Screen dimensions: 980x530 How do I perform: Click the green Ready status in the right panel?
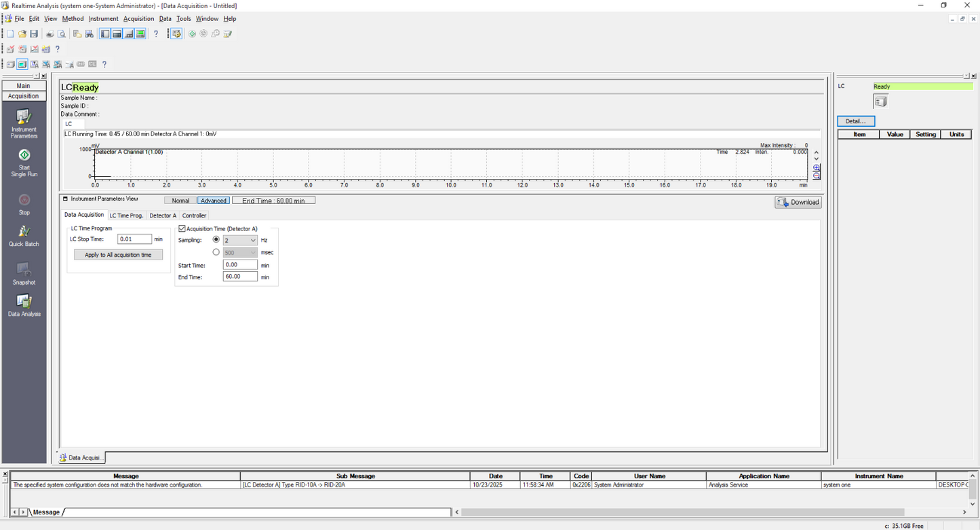click(922, 87)
